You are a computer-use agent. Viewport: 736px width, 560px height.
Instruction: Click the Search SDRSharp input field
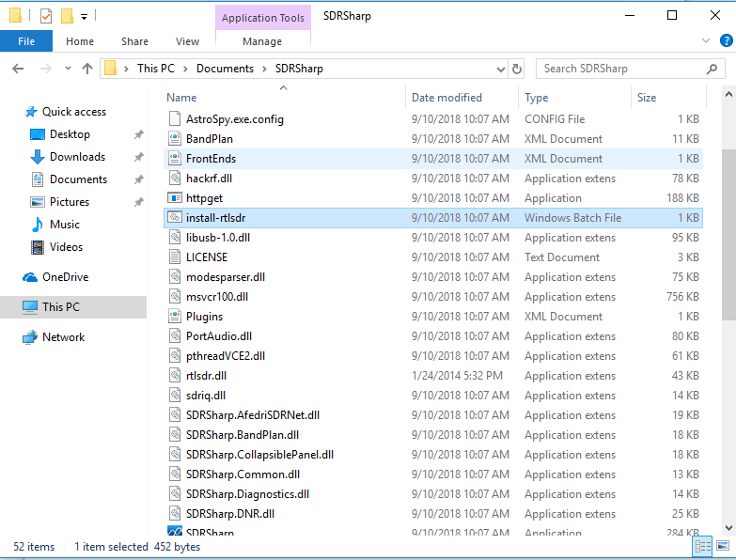point(631,69)
